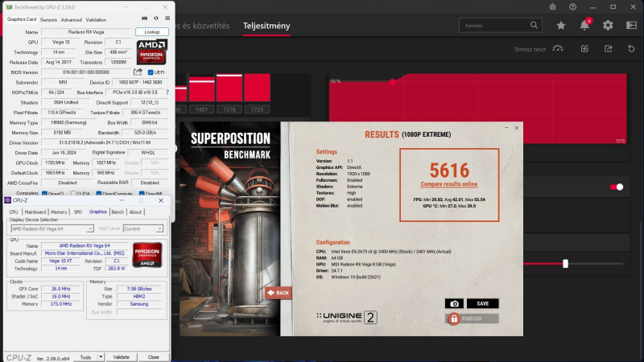
Task: Click Tools button in CPU-Z
Action: (x=85, y=356)
